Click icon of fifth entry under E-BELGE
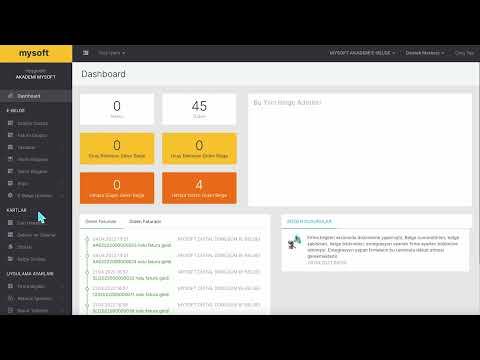This screenshot has width=480, height=360. 11,171
